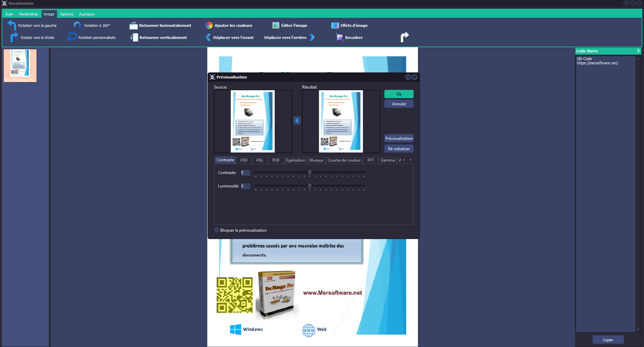
Task: Enable Bloquer la prévisualisation checkbox
Action: click(x=217, y=230)
